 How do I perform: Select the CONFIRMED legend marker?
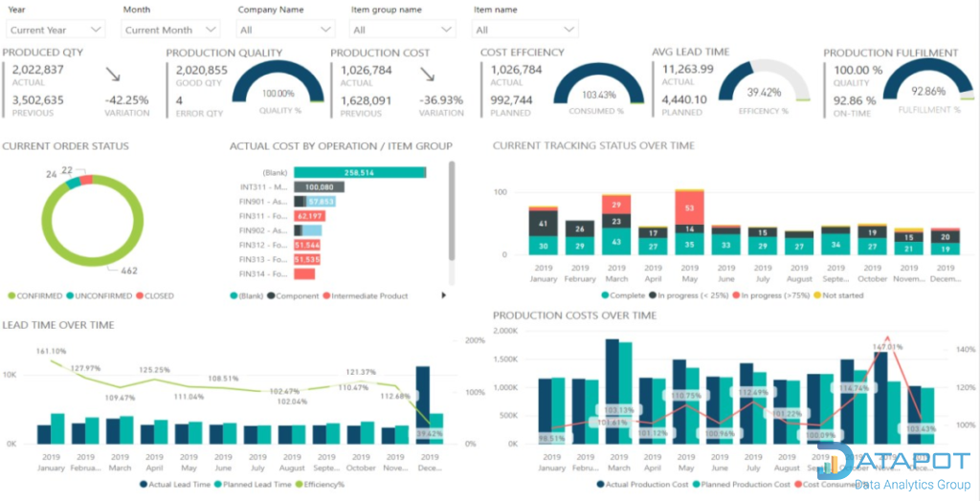[x=11, y=296]
